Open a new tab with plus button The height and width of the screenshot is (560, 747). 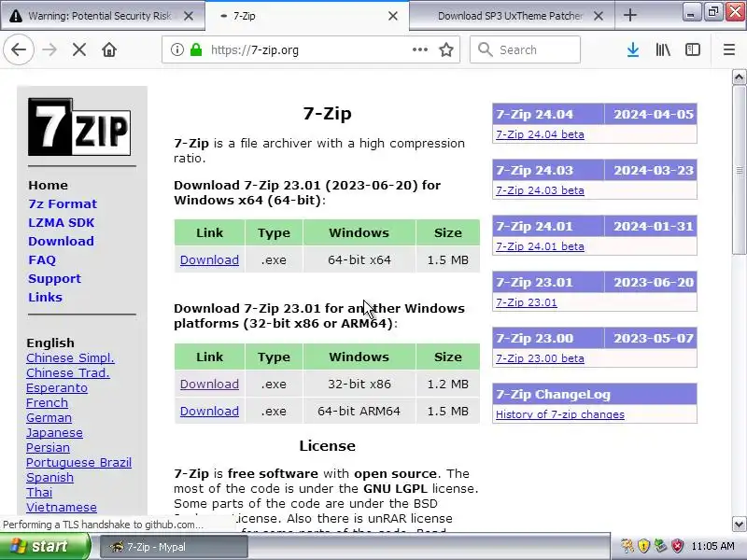[x=629, y=15]
